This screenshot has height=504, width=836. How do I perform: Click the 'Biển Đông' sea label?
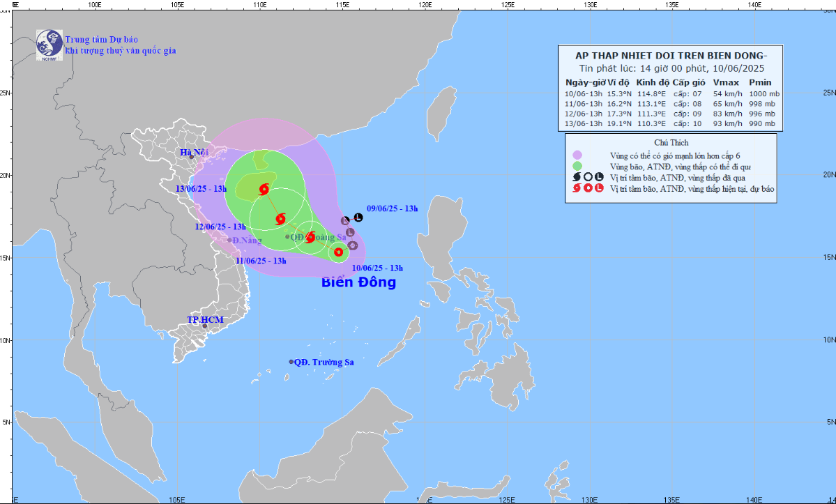pos(359,282)
